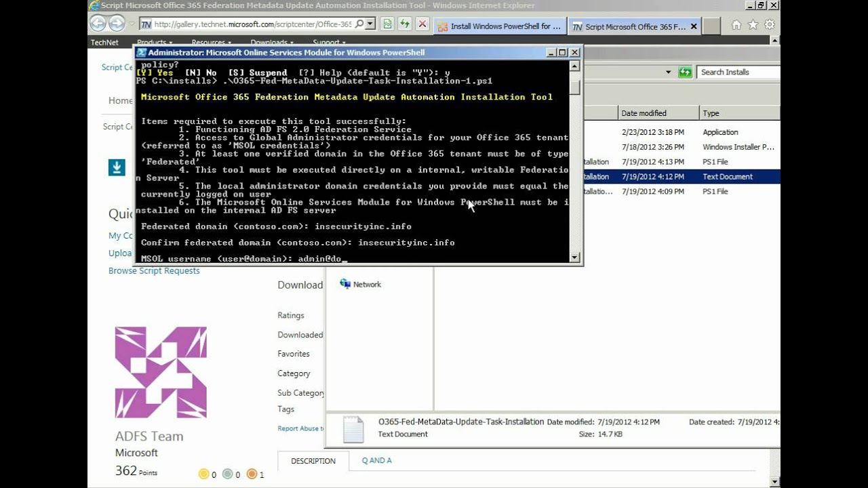Open the Home link on the page
The height and width of the screenshot is (488, 868).
point(121,100)
